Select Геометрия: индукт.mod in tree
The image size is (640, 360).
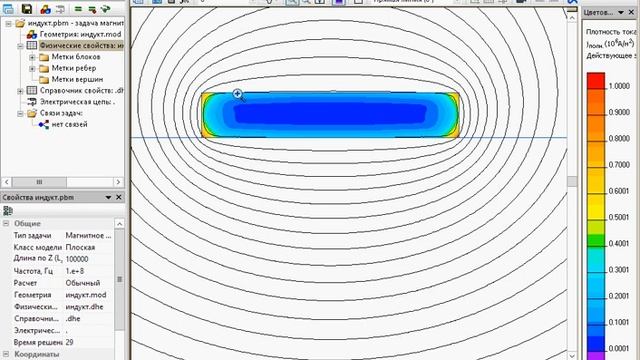point(80,35)
